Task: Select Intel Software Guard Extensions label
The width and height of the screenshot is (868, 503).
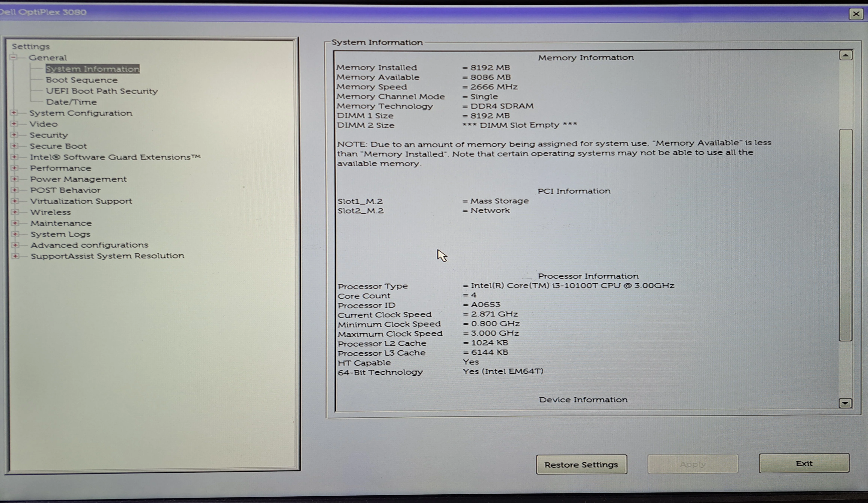Action: 115,157
